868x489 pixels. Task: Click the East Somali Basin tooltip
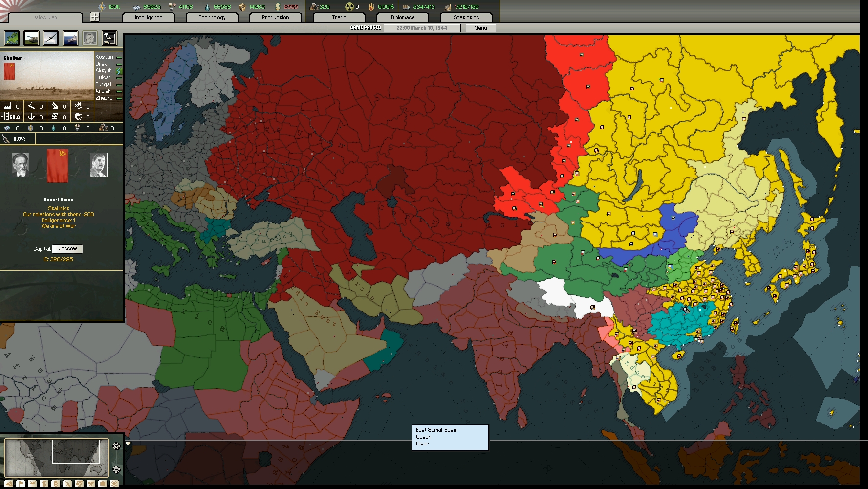coord(450,437)
